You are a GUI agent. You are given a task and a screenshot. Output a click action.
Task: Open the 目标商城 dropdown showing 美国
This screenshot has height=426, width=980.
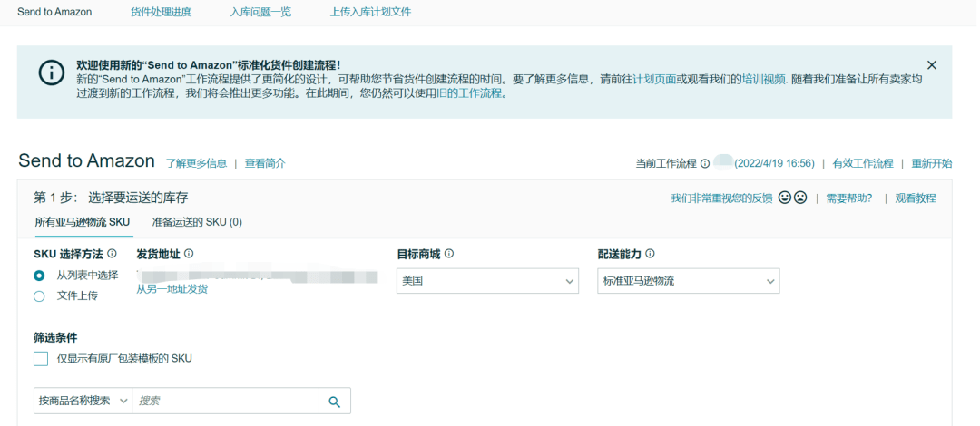point(488,281)
